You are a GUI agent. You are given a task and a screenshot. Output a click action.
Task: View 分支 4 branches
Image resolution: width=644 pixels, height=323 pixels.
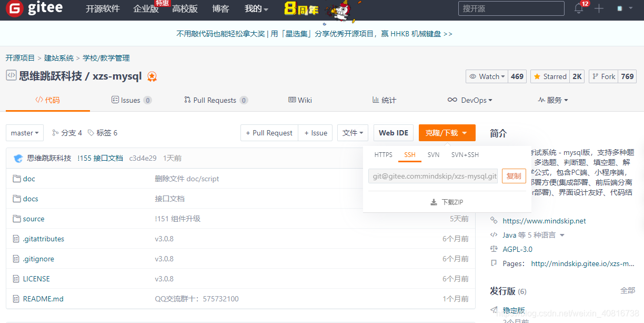(x=67, y=133)
